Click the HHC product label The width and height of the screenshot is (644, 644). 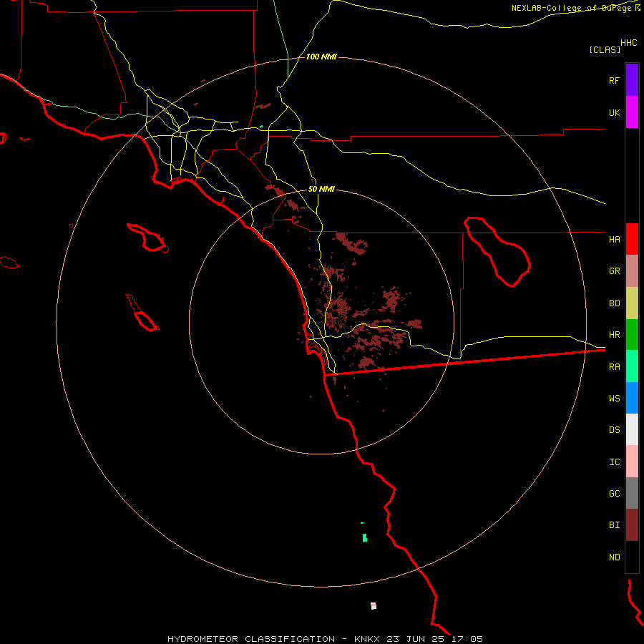point(628,43)
